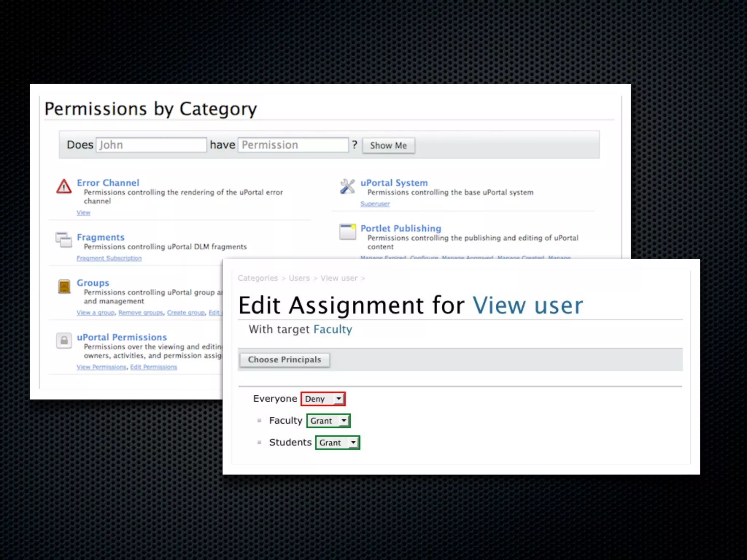
Task: Click the Categories breadcrumb
Action: pos(258,278)
